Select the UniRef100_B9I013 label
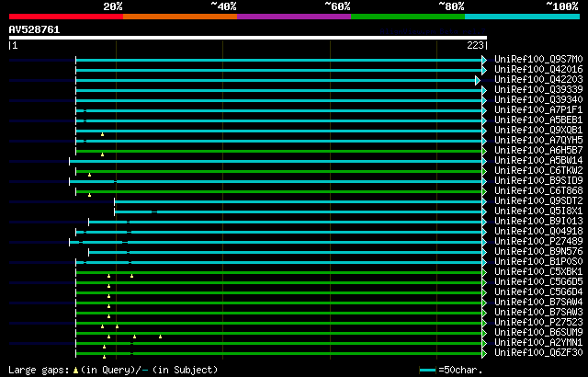The width and height of the screenshot is (588, 377). pyautogui.click(x=538, y=222)
